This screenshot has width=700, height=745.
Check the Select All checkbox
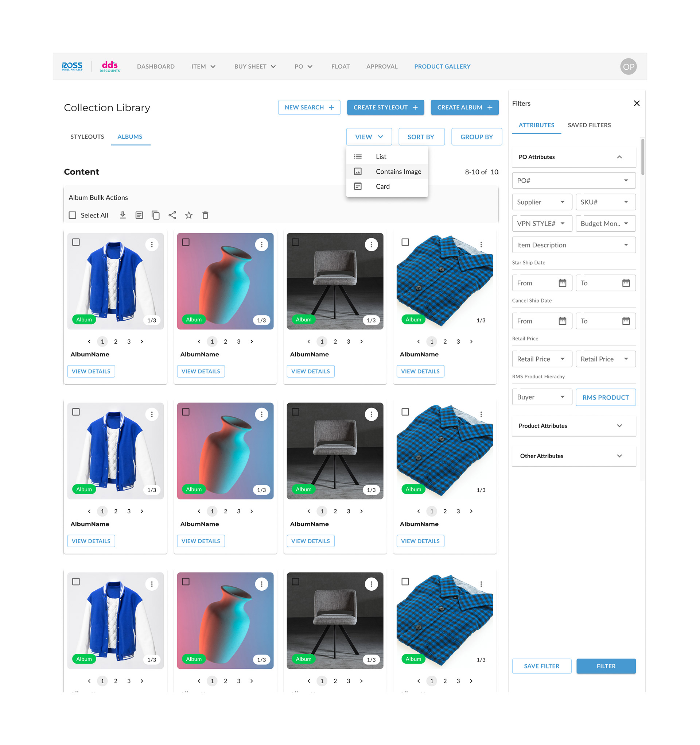pyautogui.click(x=73, y=215)
